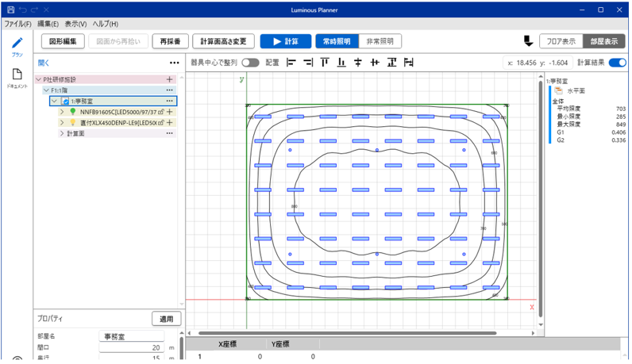Image resolution: width=632 pixels, height=364 pixels.
Task: Click lock icon on NNFB91605C fixture row
Action: pyautogui.click(x=161, y=113)
